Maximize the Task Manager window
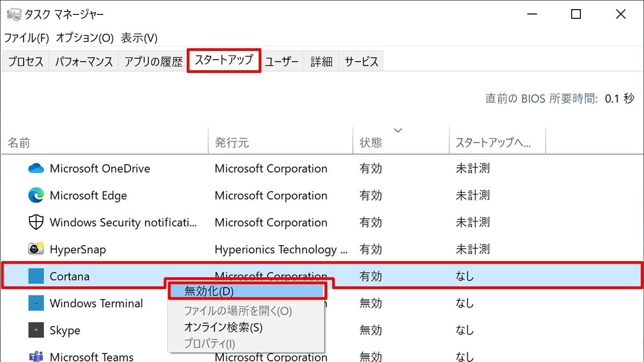Screen dimensions: 644x362 coord(576,14)
